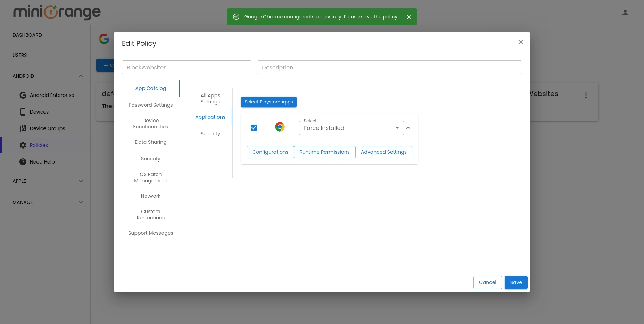644x324 pixels.
Task: Save the policy changes
Action: [x=515, y=282]
